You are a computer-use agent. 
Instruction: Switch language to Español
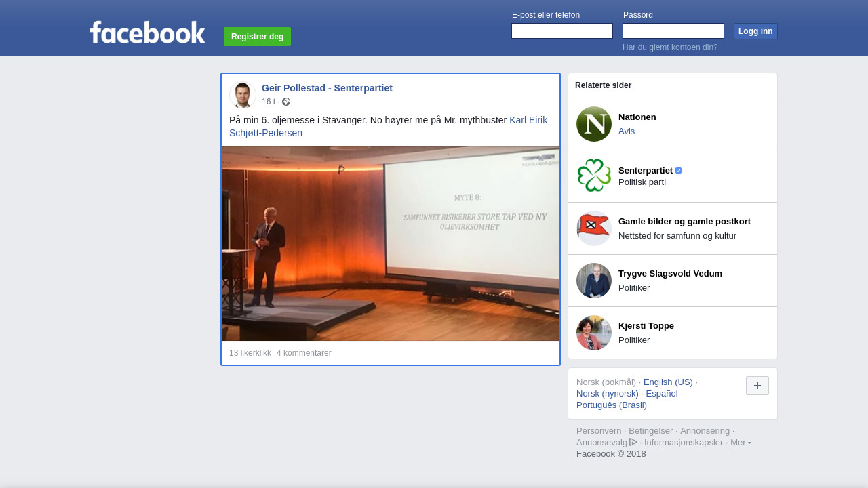pyautogui.click(x=662, y=394)
